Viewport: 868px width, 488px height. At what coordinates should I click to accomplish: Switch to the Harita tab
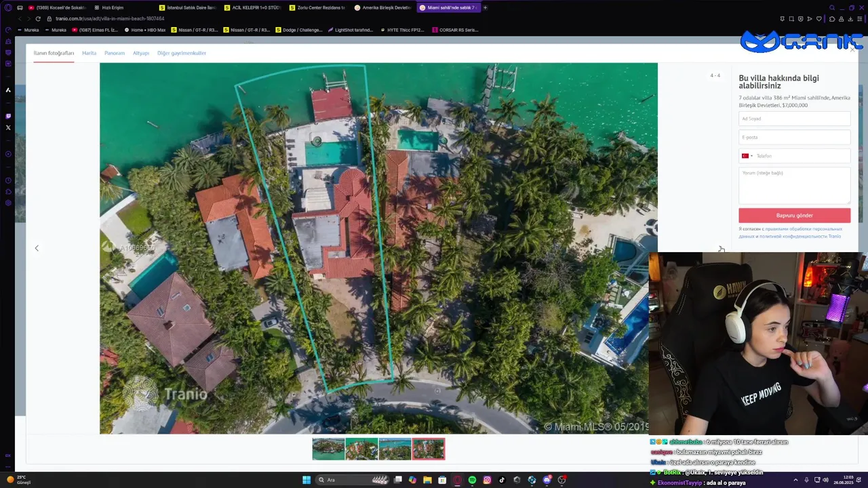coord(89,53)
